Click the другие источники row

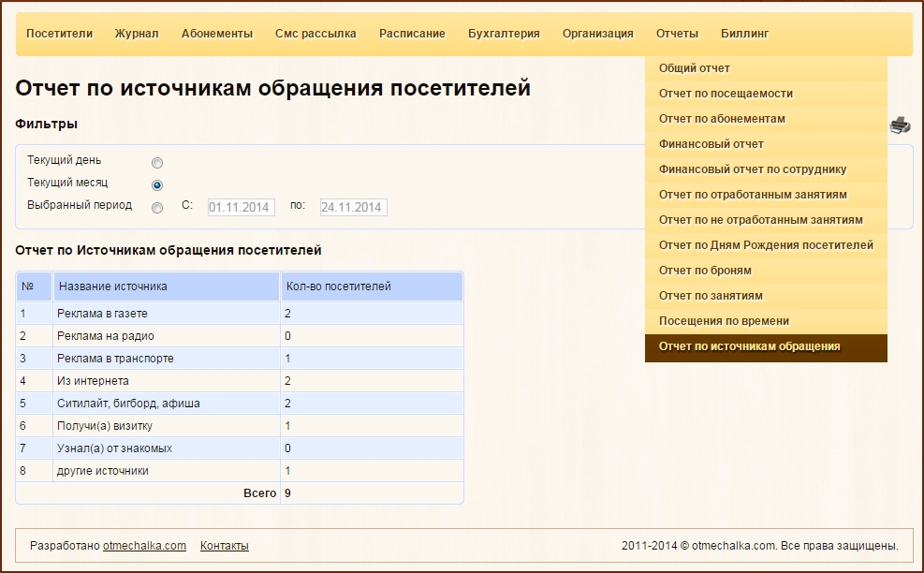tap(240, 470)
